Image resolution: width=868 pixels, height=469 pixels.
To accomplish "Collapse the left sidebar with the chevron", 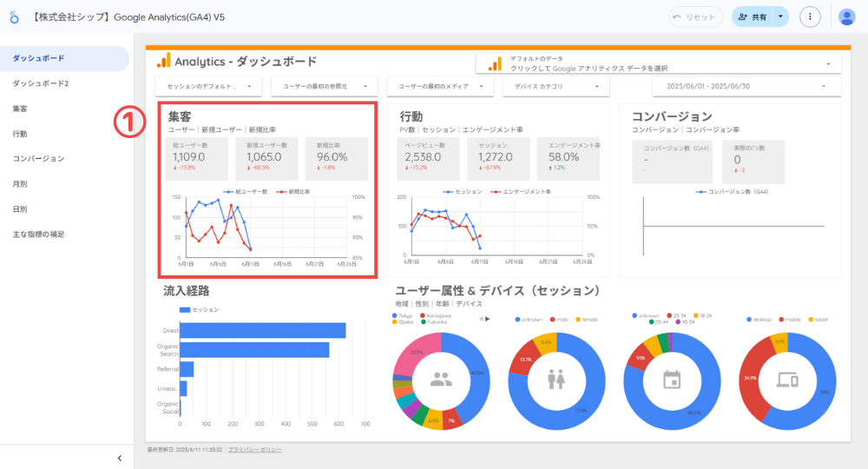I will pyautogui.click(x=120, y=458).
